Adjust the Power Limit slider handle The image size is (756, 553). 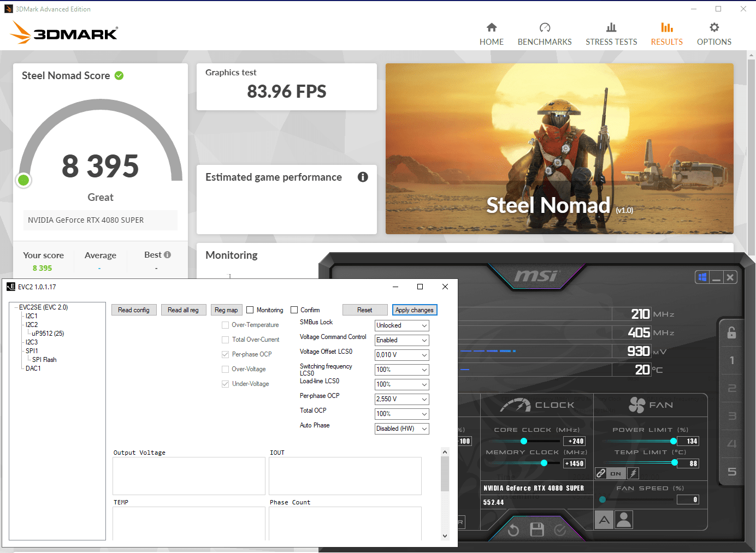click(674, 441)
